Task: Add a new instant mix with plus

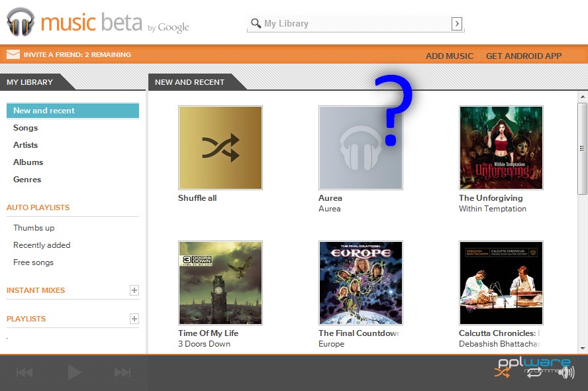Action: [x=134, y=290]
